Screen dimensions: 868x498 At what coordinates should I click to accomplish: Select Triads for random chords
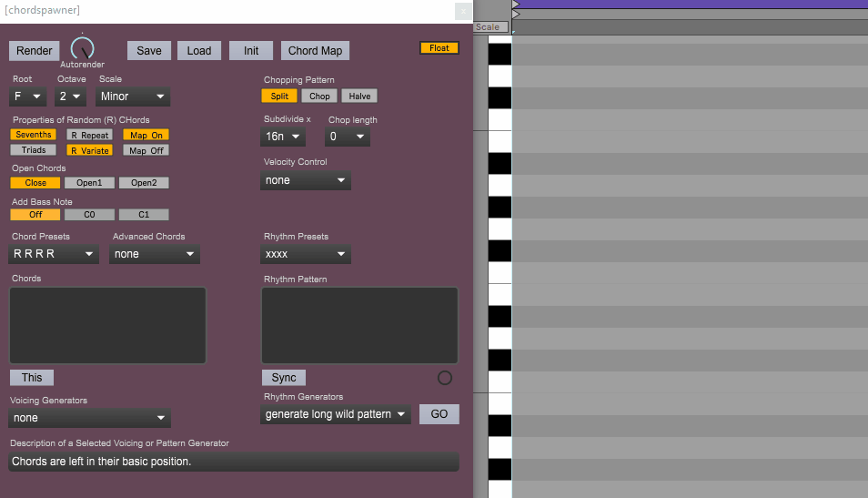(34, 150)
